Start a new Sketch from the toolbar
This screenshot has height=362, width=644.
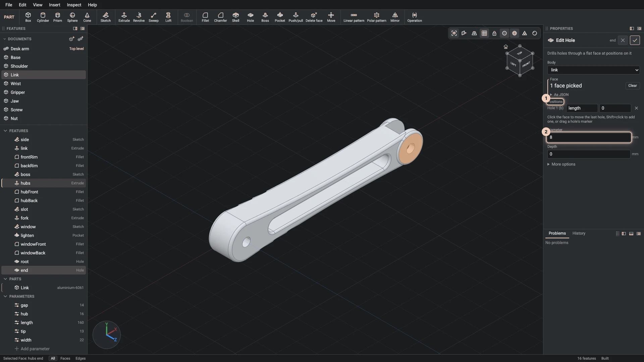[x=106, y=17]
